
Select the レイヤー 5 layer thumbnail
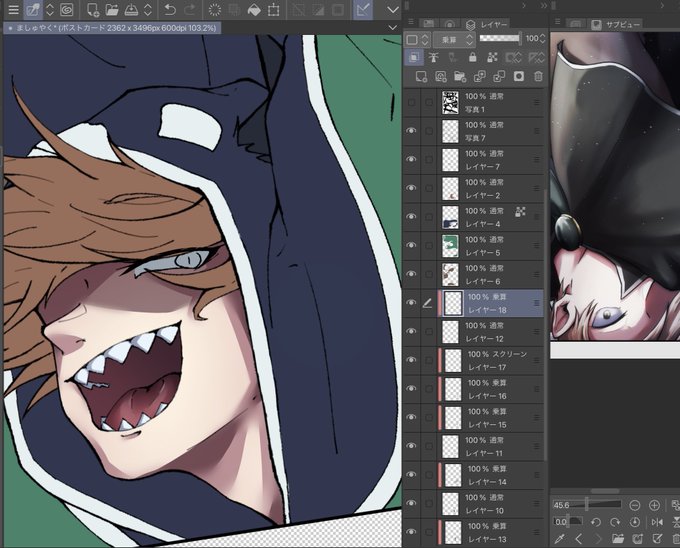[450, 246]
